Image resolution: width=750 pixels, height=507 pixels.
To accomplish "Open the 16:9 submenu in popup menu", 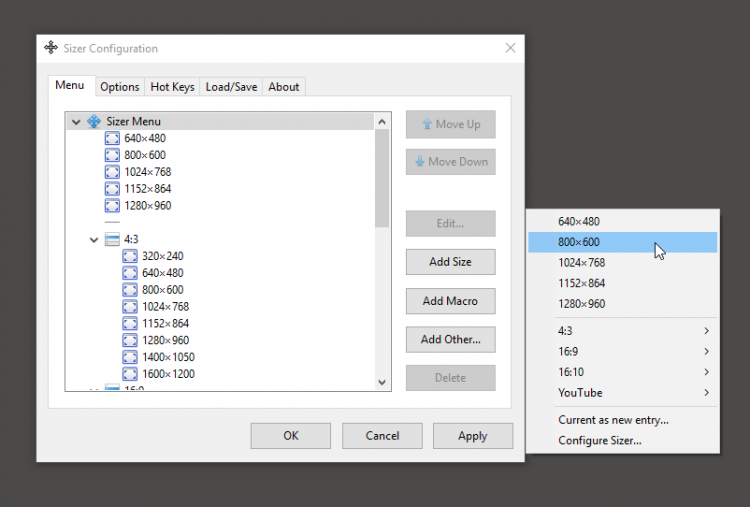I will pyautogui.click(x=623, y=352).
